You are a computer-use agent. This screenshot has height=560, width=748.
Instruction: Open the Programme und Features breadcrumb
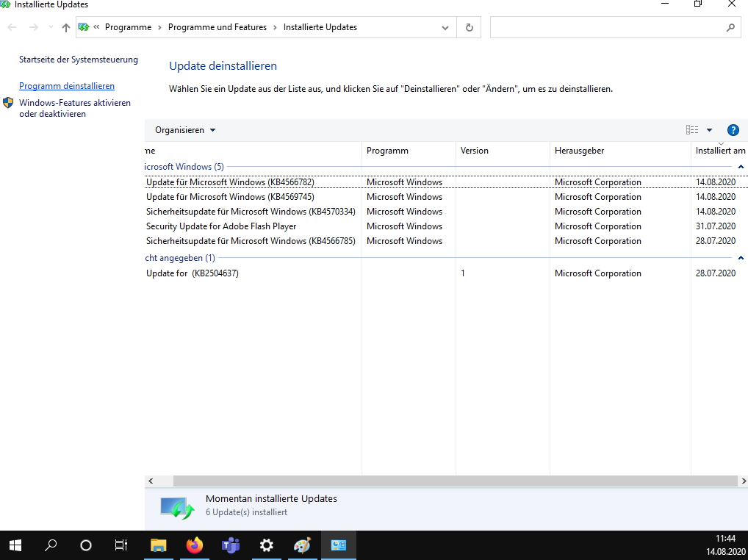[x=217, y=27]
